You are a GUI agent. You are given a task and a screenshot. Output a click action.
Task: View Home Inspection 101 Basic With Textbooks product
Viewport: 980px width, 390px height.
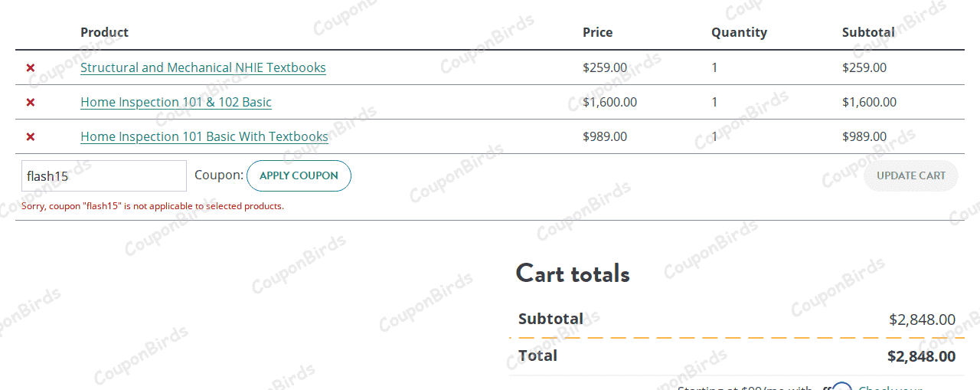pos(204,136)
